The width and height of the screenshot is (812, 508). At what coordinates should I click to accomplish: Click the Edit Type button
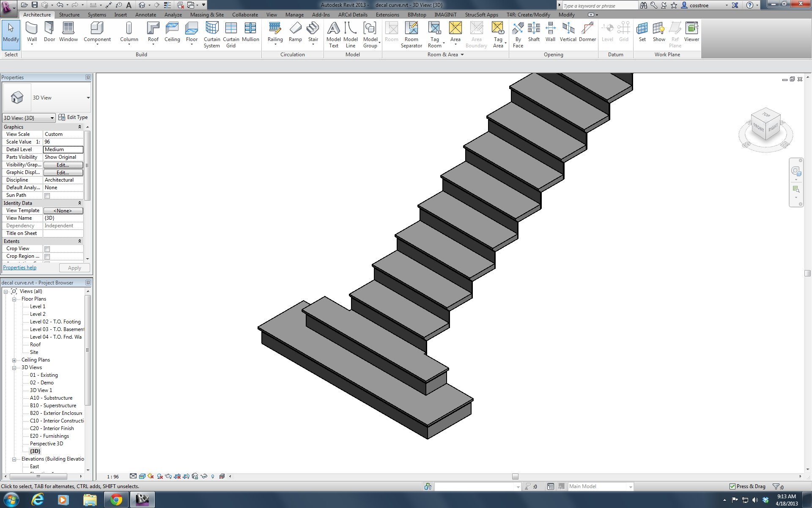click(x=73, y=117)
